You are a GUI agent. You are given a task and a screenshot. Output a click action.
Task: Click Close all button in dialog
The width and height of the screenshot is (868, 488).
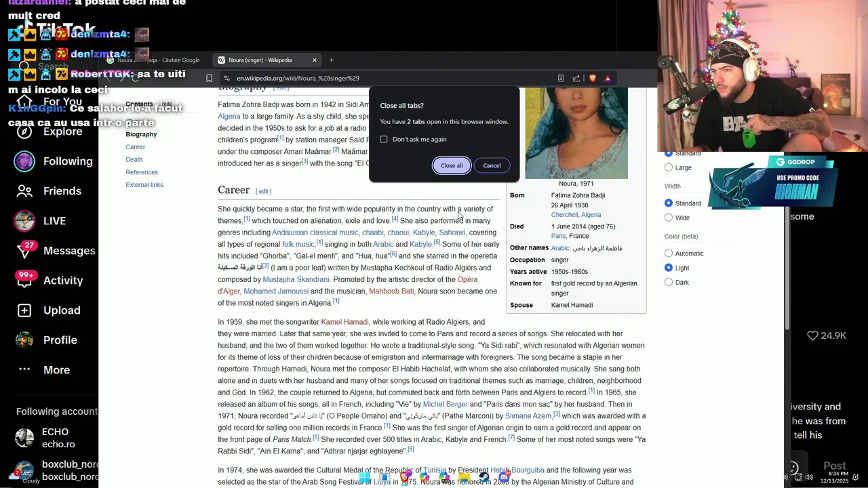(452, 165)
